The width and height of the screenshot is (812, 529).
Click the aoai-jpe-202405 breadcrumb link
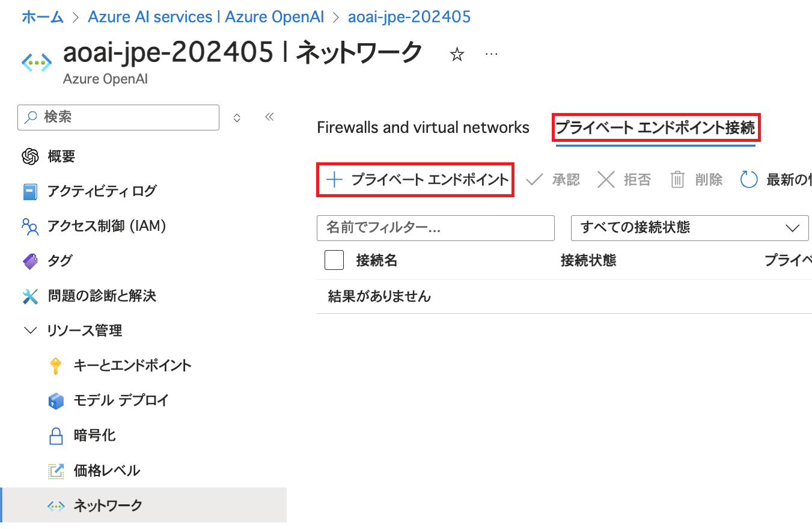pyautogui.click(x=409, y=17)
